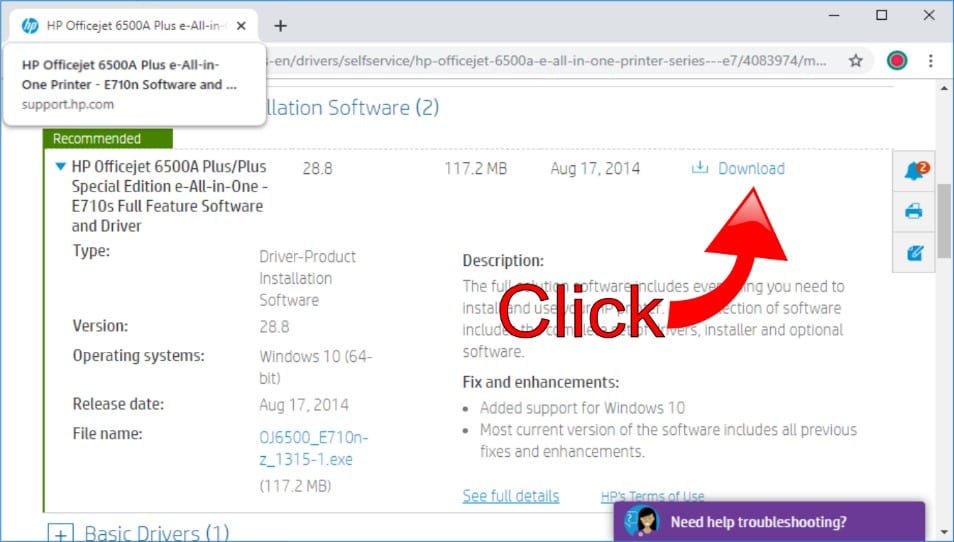Open the feedback pencil icon in side panel
Viewport: 954px width, 542px height.
pos(914,253)
